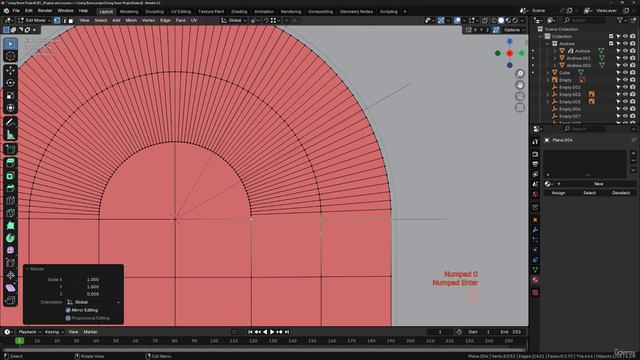Select the Annotate tool

(10, 122)
